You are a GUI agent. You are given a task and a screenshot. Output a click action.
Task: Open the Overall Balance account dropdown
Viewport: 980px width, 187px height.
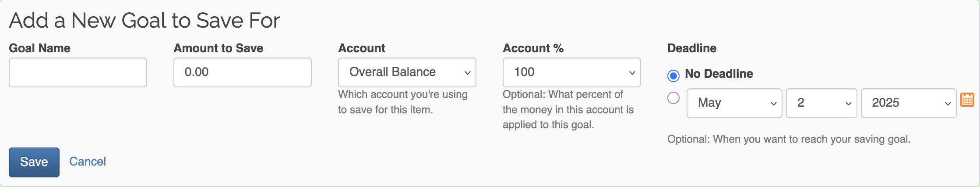pyautogui.click(x=407, y=72)
